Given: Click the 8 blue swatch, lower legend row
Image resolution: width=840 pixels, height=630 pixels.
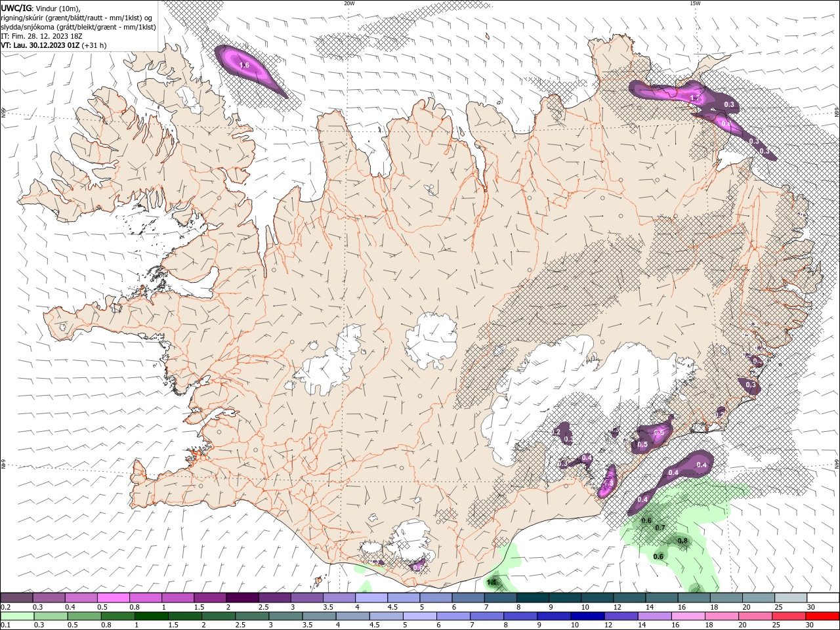Looking at the screenshot, I should click(522, 616).
